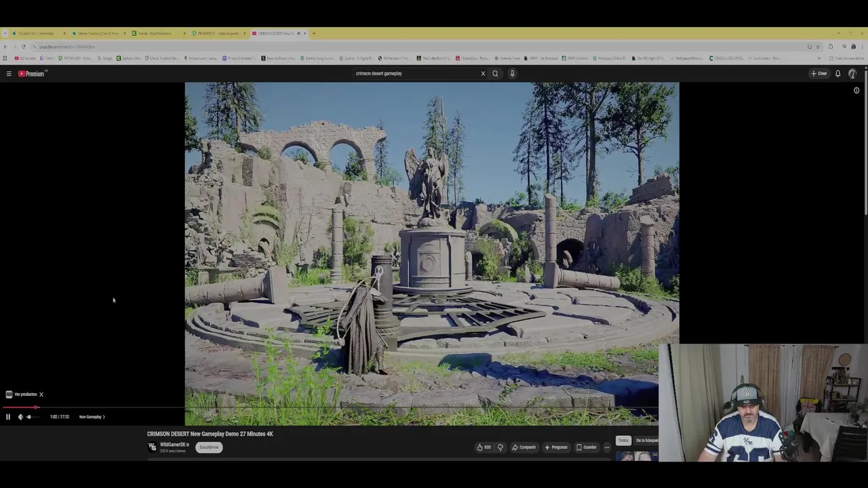Viewport: 868px width, 488px height.
Task: Open the video info icon at the page's right edge
Action: click(x=856, y=90)
